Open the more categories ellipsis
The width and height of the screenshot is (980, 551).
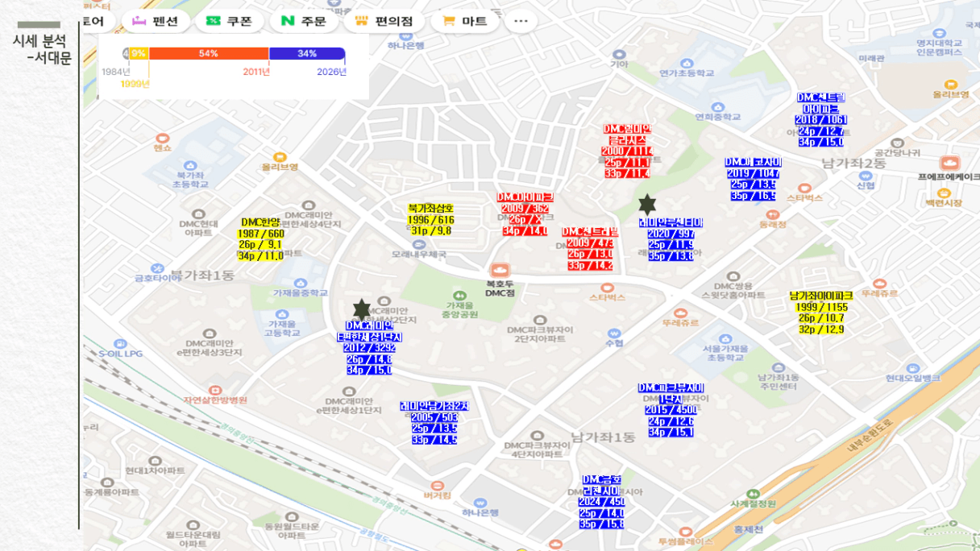coord(521,21)
